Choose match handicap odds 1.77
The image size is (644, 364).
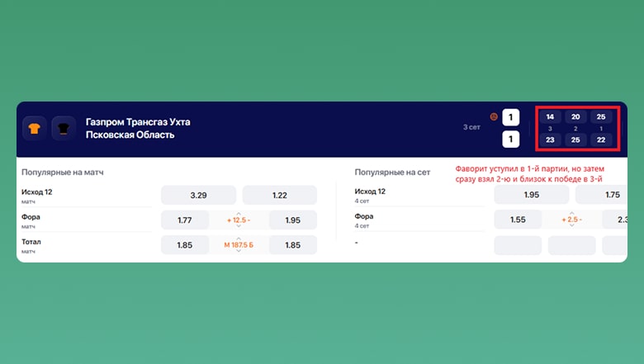pos(186,220)
